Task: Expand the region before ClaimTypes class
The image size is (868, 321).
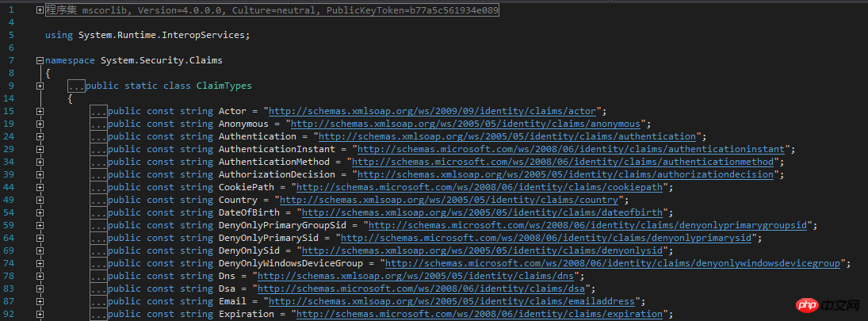Action: 40,86
